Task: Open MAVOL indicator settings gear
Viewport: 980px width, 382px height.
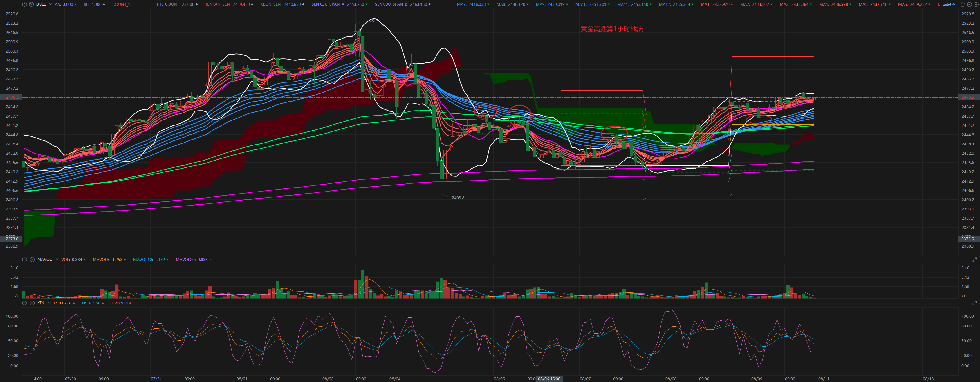Action: pos(24,260)
